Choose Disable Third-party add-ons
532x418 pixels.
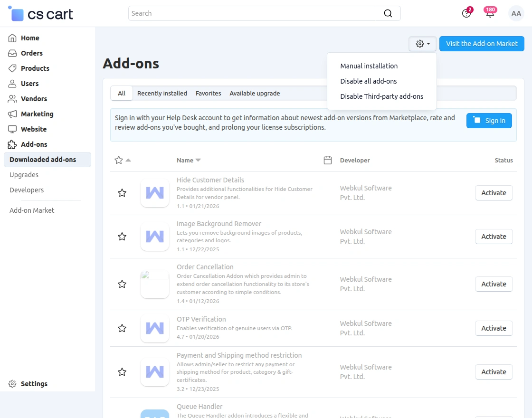381,96
